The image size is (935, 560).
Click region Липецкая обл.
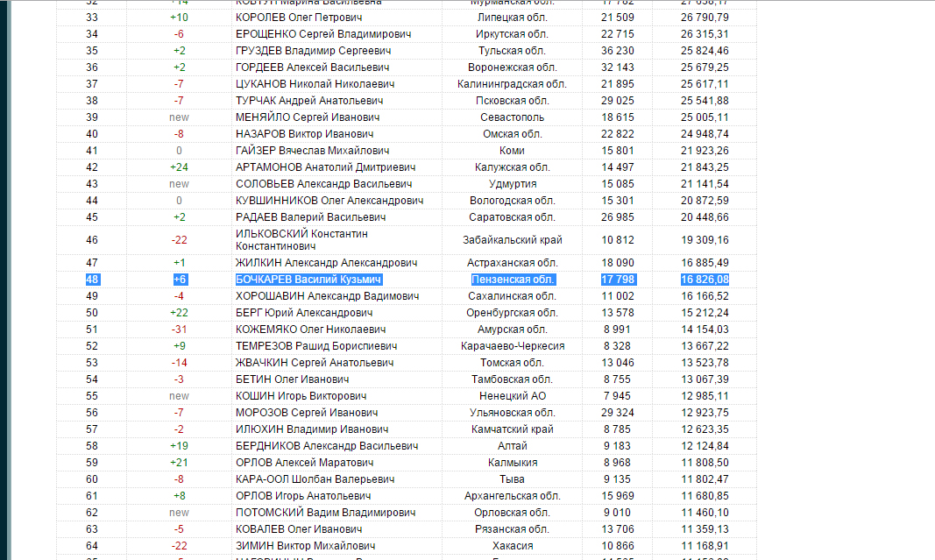(x=513, y=18)
